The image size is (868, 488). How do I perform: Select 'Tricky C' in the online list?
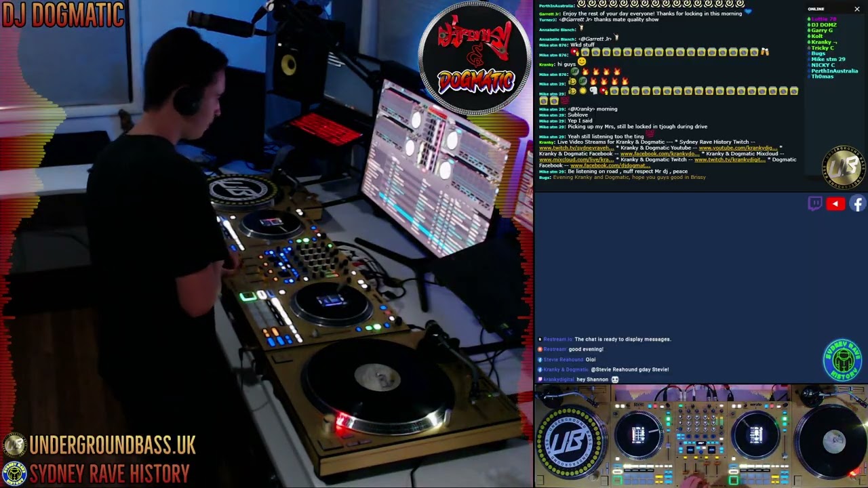tap(823, 47)
